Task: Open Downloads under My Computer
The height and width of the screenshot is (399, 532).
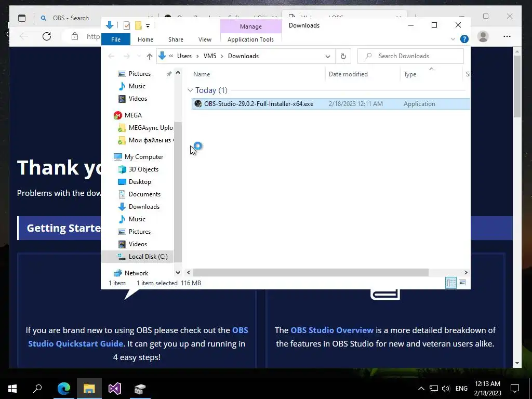Action: point(144,207)
